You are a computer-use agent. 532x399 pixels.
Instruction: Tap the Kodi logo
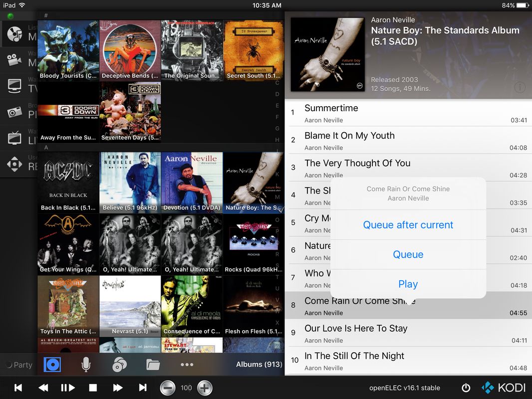504,388
